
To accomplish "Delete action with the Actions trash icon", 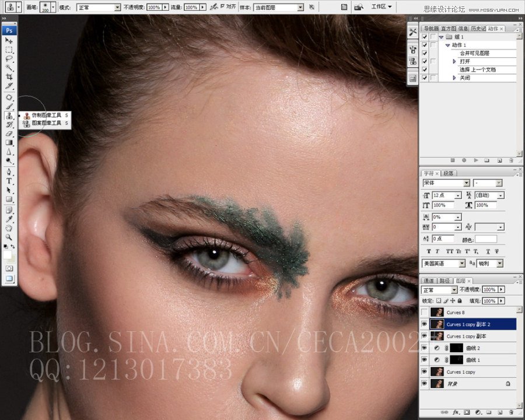I will point(511,160).
